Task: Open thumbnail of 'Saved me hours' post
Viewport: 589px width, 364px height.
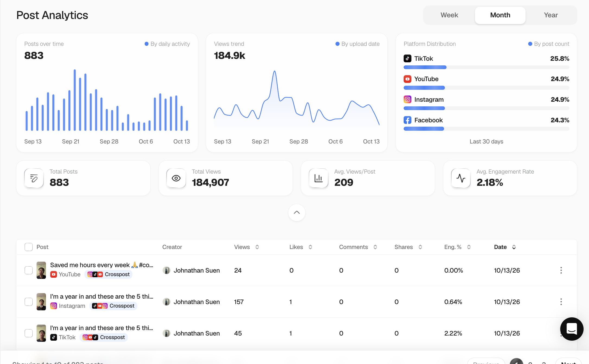Action: [x=41, y=270]
